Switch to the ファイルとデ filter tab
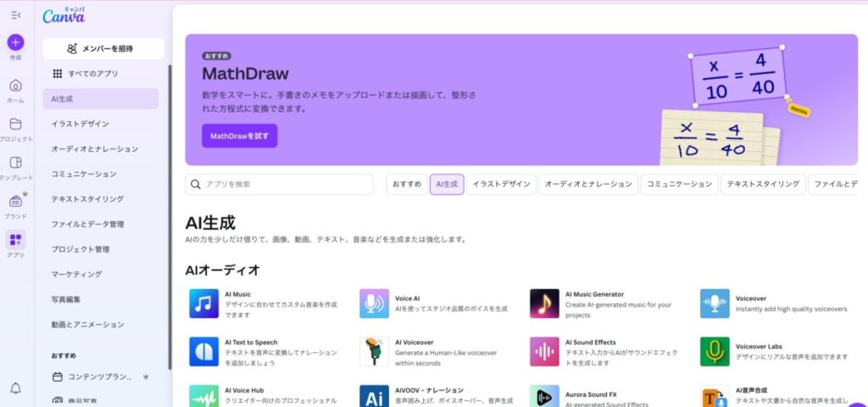 pyautogui.click(x=833, y=184)
